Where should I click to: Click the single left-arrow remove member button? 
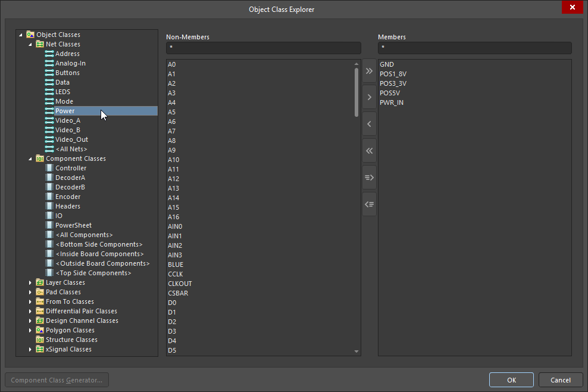pos(369,124)
